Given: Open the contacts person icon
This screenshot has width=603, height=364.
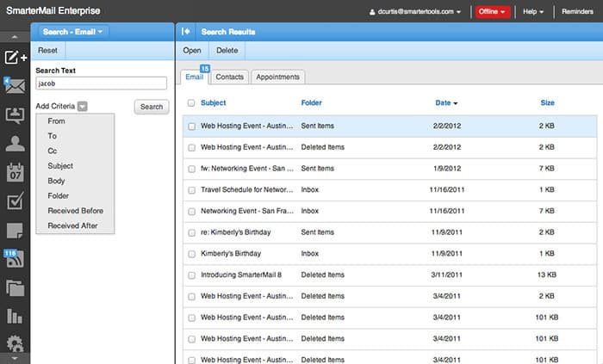Looking at the screenshot, I should 15,144.
